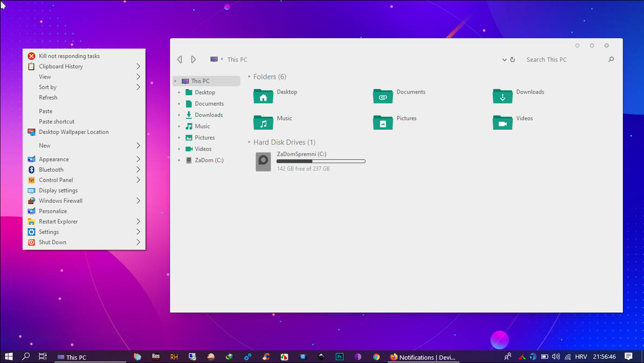Launch Google Chrome from the taskbar
644x363 pixels.
point(376,357)
